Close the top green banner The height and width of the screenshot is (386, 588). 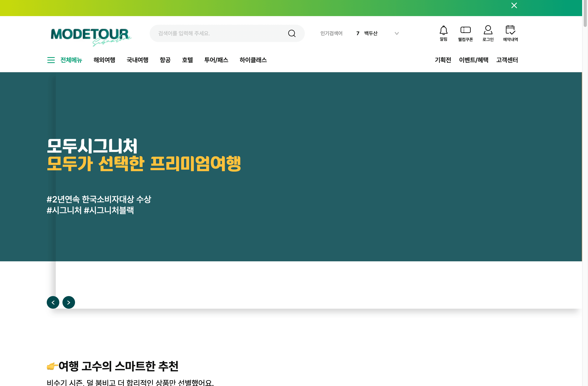514,5
